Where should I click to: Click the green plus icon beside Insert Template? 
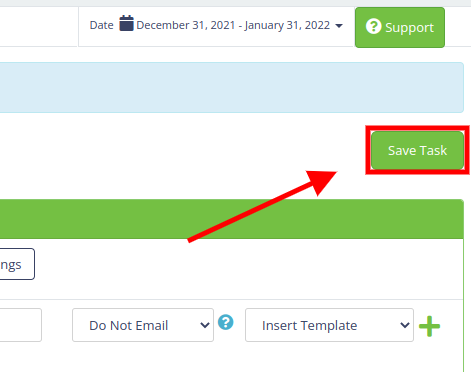tap(429, 326)
